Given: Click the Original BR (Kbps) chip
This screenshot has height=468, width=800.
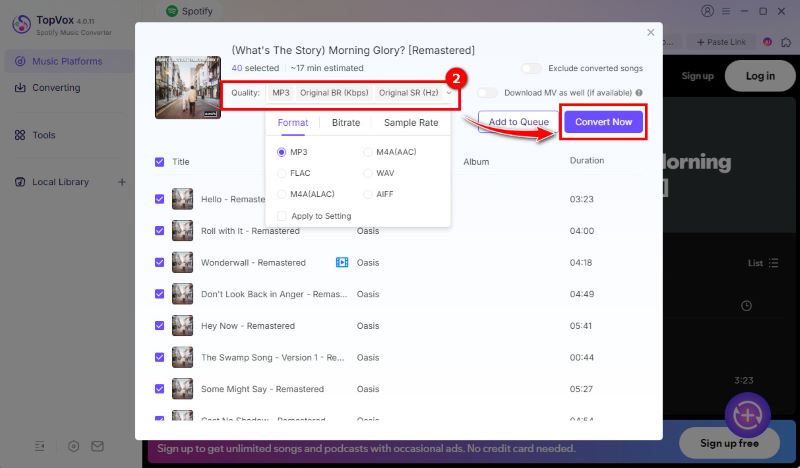Looking at the screenshot, I should pyautogui.click(x=334, y=92).
